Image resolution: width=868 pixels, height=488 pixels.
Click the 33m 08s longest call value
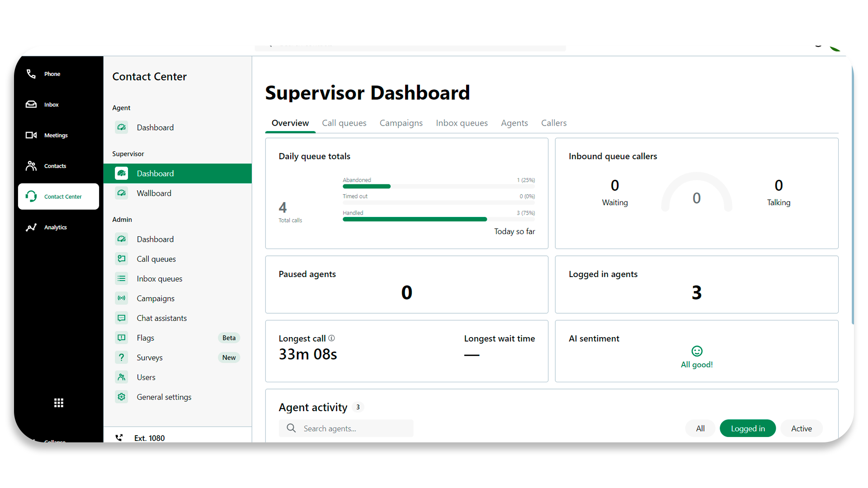click(x=308, y=354)
